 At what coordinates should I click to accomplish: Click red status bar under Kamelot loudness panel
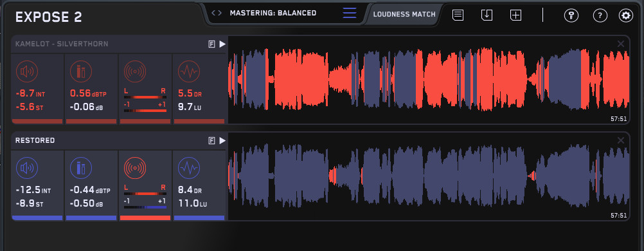37,122
